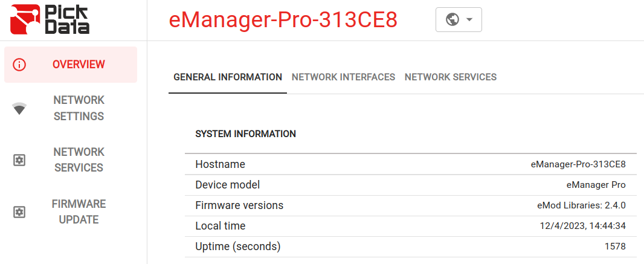This screenshot has height=264, width=644.
Task: Click the Overview info circle icon
Action: [19, 65]
